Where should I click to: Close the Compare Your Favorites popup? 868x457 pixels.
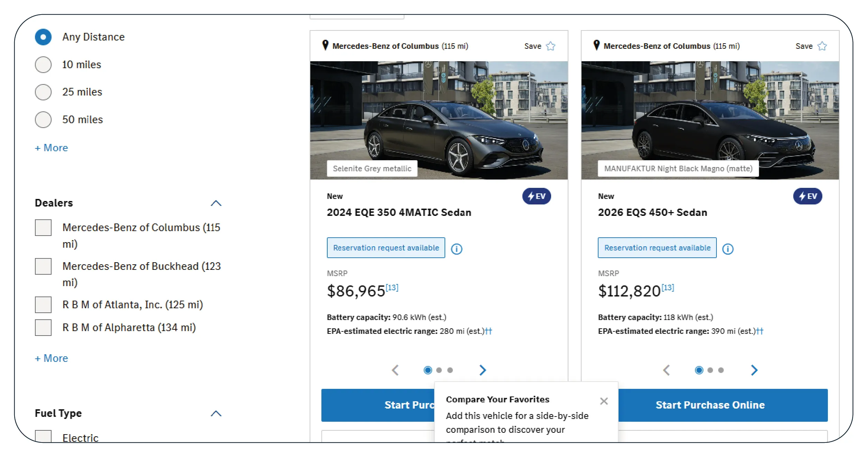[x=604, y=401]
